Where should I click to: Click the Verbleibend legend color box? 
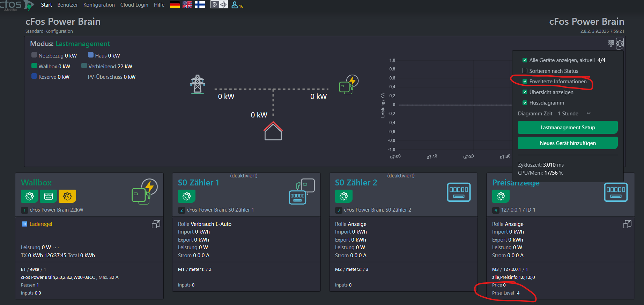coord(84,66)
